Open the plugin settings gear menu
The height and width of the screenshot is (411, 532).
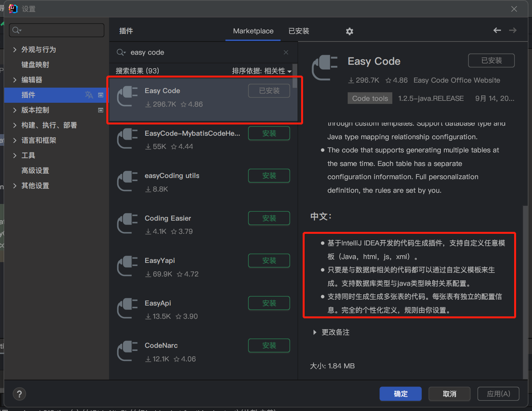(349, 31)
